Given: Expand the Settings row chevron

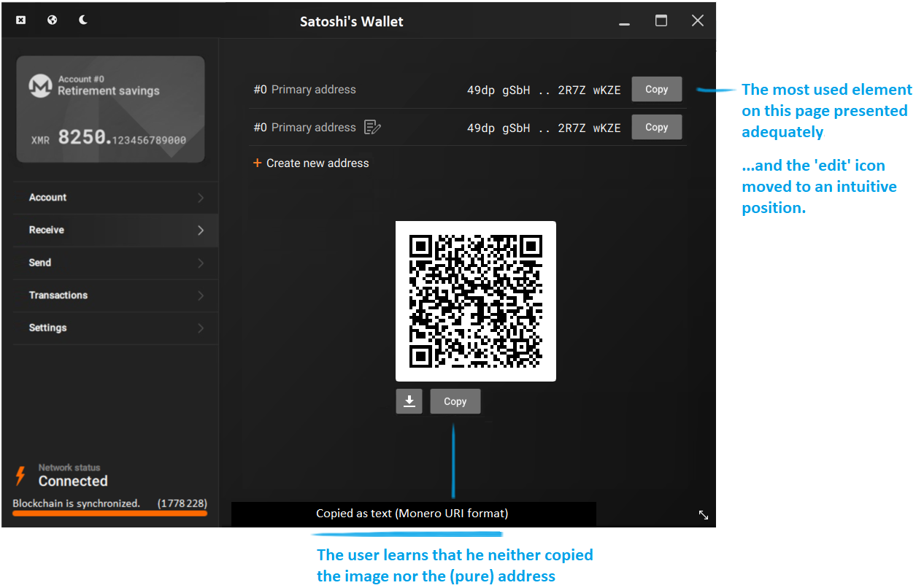Looking at the screenshot, I should 201,328.
